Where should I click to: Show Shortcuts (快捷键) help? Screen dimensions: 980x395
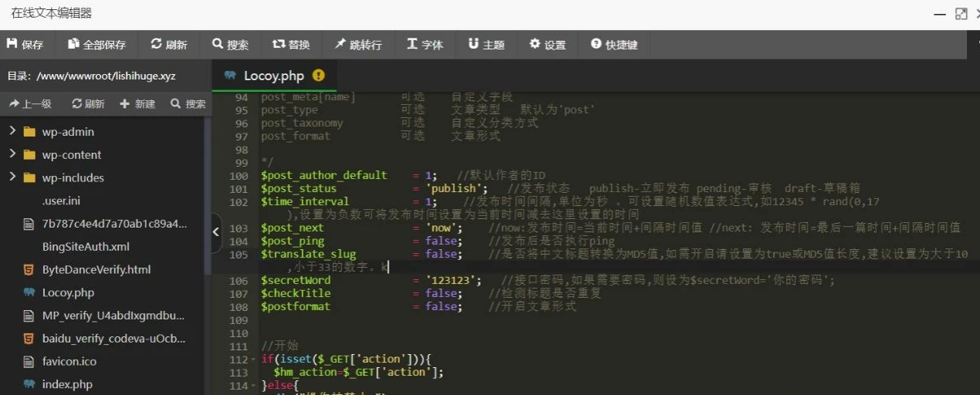pyautogui.click(x=614, y=45)
